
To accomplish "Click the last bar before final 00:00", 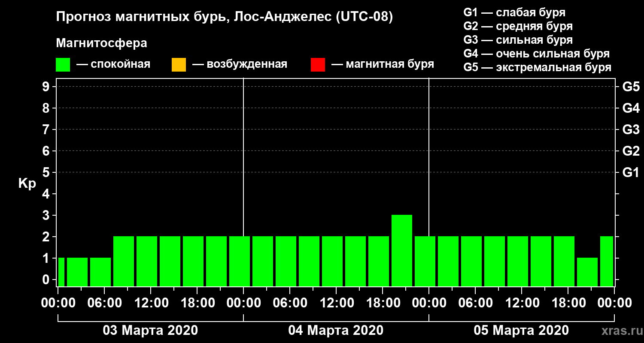I will (607, 261).
